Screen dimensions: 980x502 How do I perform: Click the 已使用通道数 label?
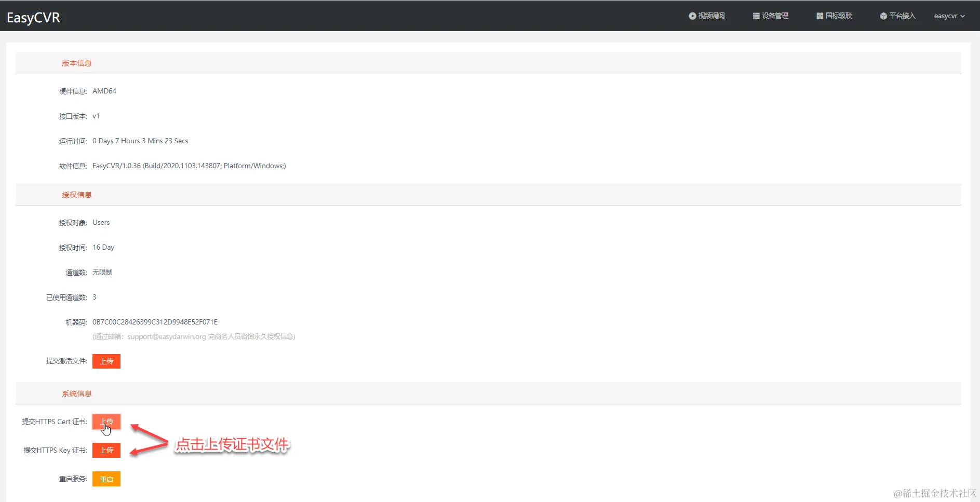(x=66, y=297)
